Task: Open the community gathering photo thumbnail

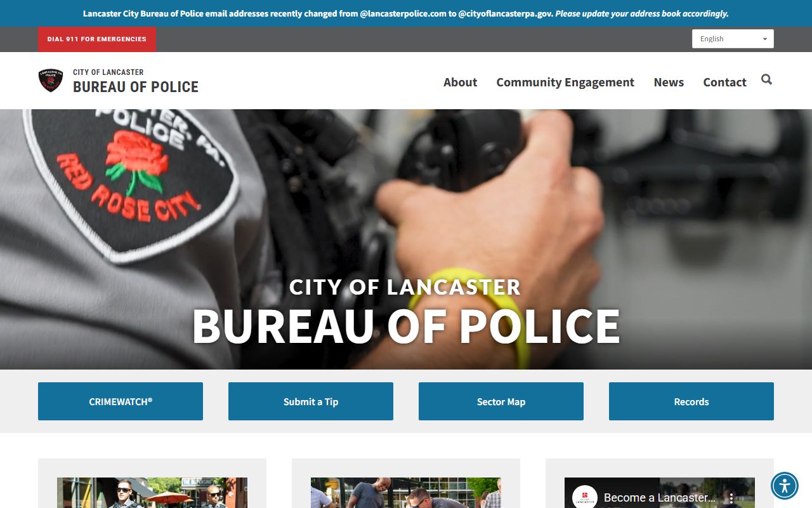Action: (x=406, y=493)
